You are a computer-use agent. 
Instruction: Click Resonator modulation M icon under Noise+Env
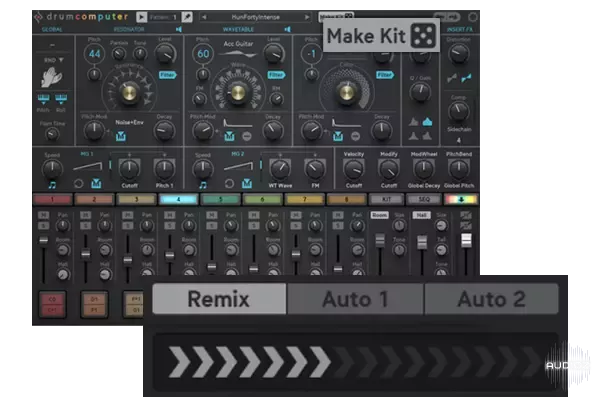pos(121,136)
